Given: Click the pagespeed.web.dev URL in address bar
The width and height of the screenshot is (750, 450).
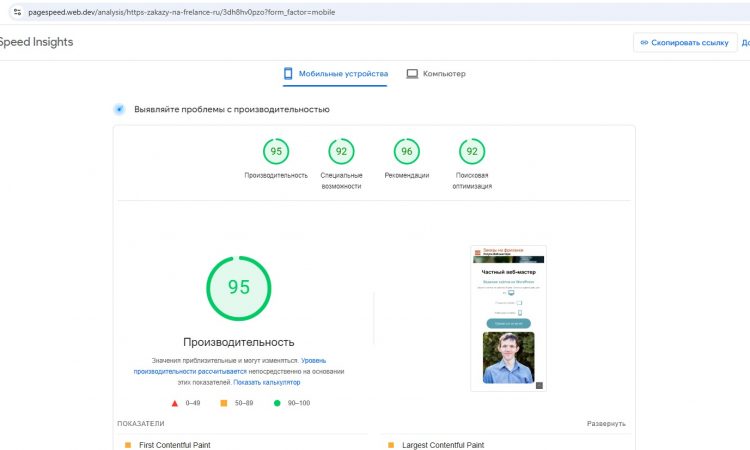Looking at the screenshot, I should pos(181,12).
